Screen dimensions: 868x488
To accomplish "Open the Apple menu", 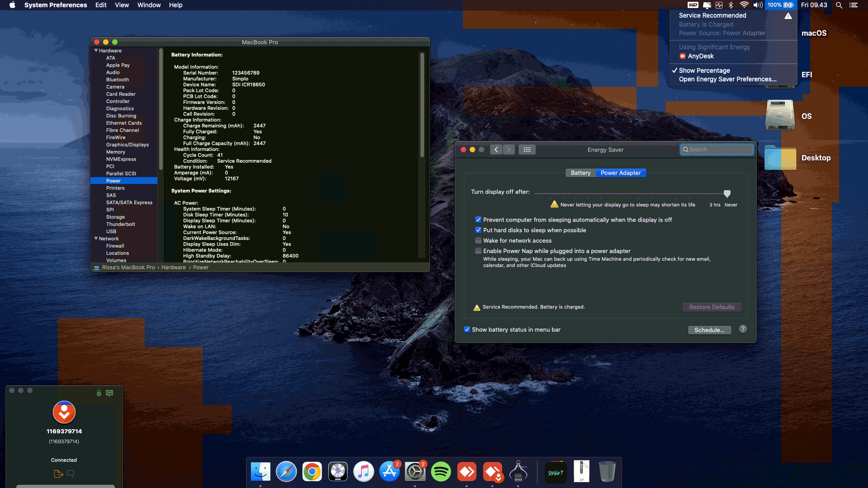I will 12,5.
